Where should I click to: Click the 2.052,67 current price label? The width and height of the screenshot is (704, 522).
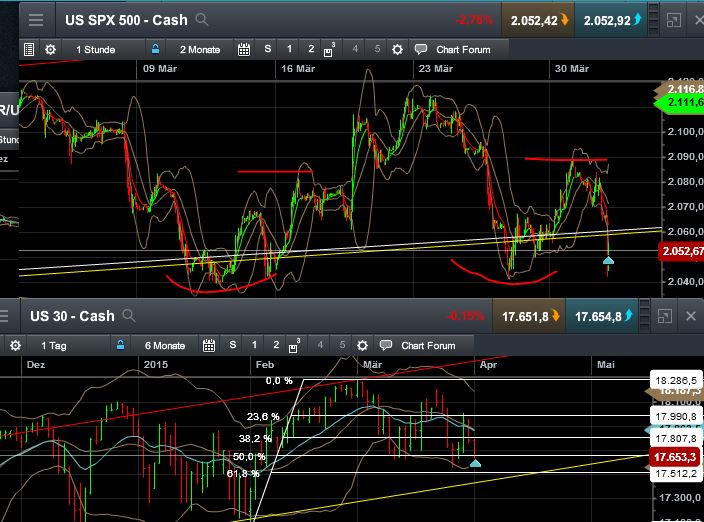pos(682,251)
